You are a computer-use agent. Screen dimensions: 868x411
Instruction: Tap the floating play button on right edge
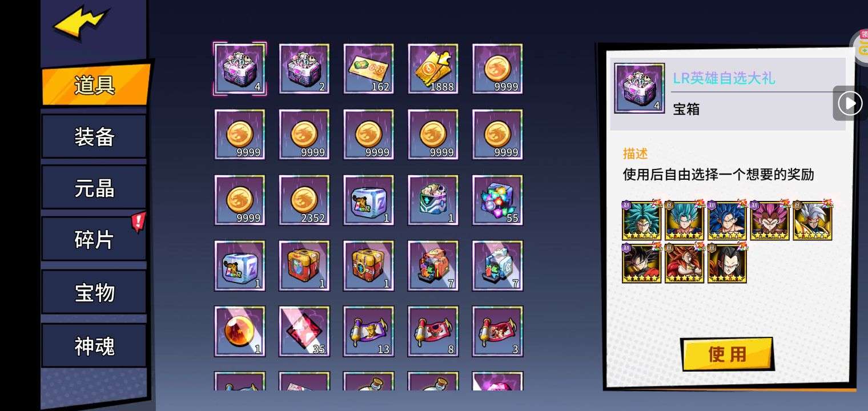[850, 103]
